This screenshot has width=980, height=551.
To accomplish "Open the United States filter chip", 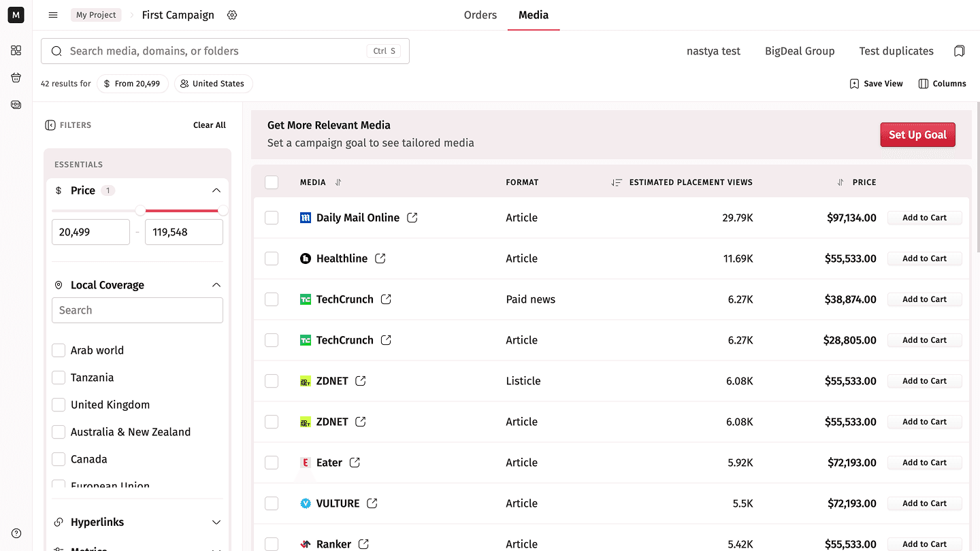I will pos(213,84).
